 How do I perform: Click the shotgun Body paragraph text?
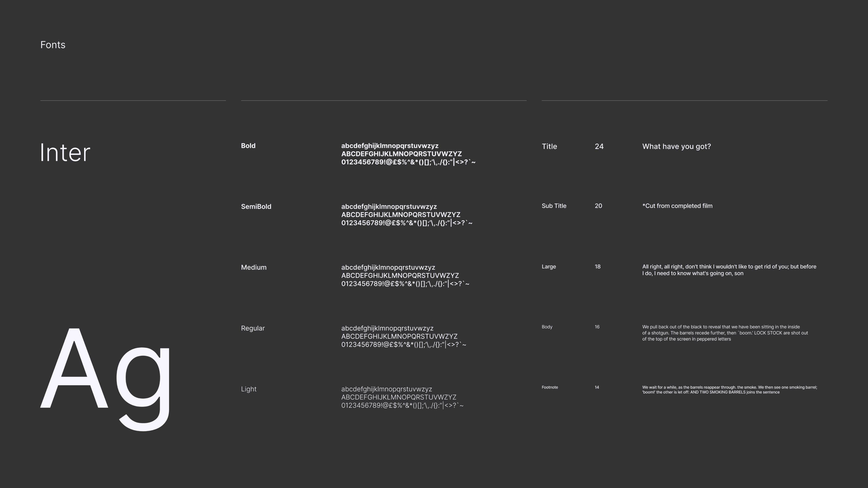(724, 333)
